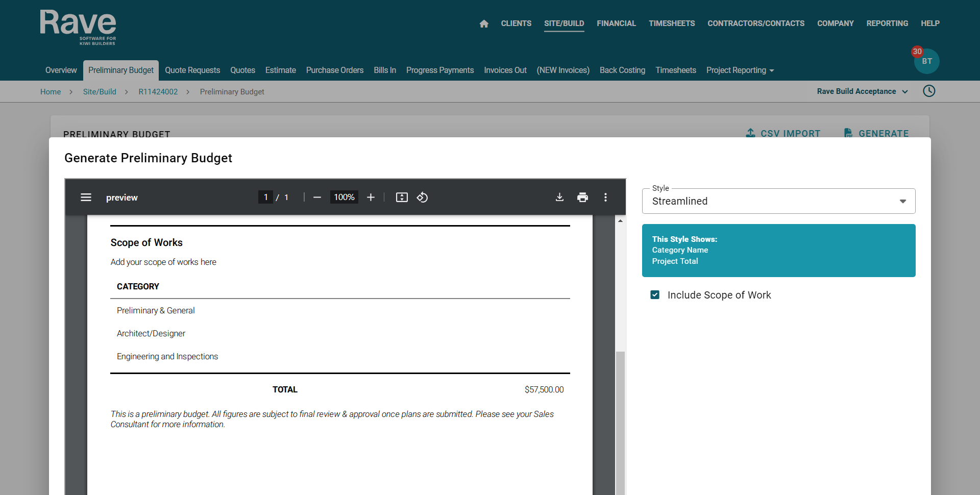Viewport: 980px width, 495px height.
Task: Open the Style dropdown
Action: pyautogui.click(x=778, y=201)
